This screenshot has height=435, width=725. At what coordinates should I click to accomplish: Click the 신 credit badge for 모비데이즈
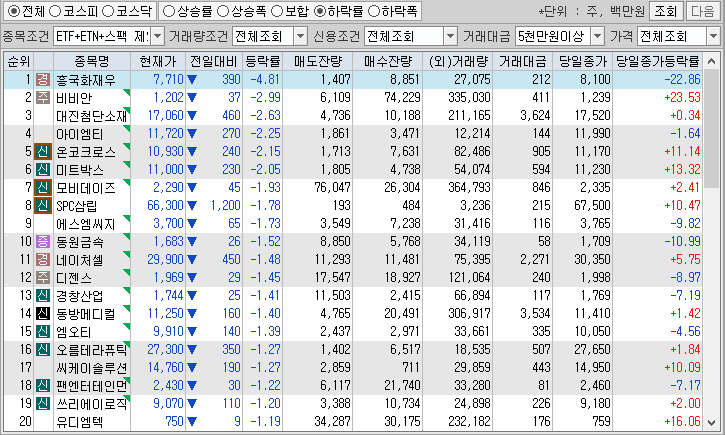pyautogui.click(x=43, y=188)
